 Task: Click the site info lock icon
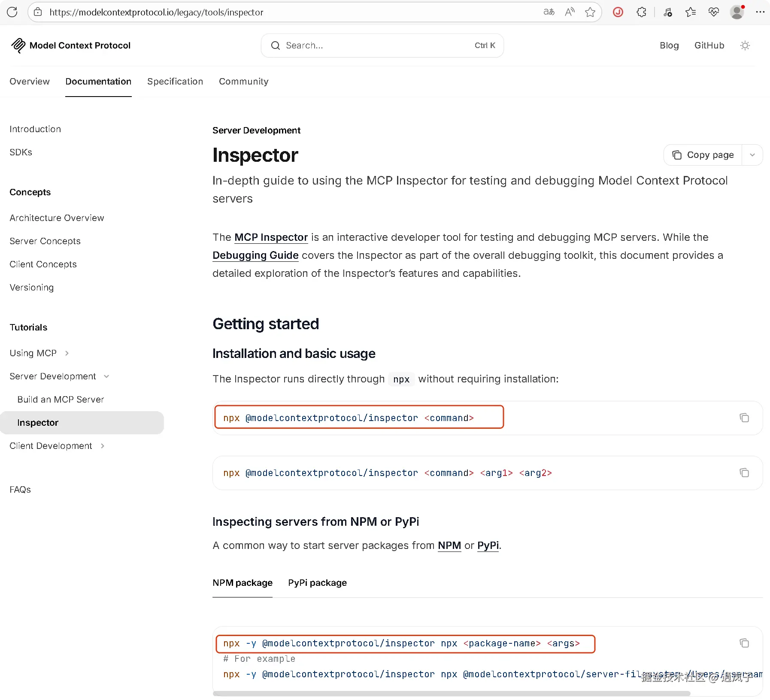[x=38, y=12]
